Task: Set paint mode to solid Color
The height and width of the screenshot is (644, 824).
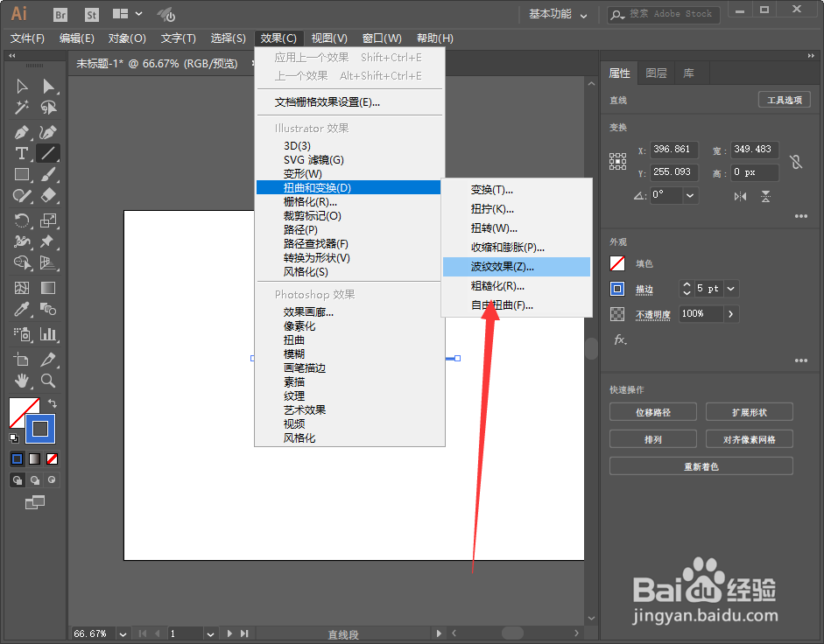Action: coord(18,459)
